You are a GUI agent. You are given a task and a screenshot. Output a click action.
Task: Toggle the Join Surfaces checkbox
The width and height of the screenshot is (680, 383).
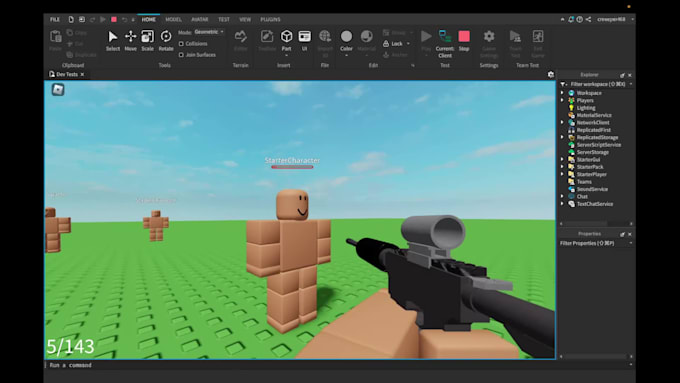pos(181,55)
